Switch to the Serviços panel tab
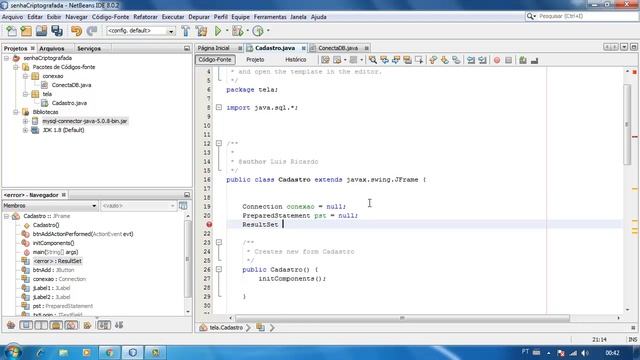The height and width of the screenshot is (360, 640). click(x=89, y=49)
